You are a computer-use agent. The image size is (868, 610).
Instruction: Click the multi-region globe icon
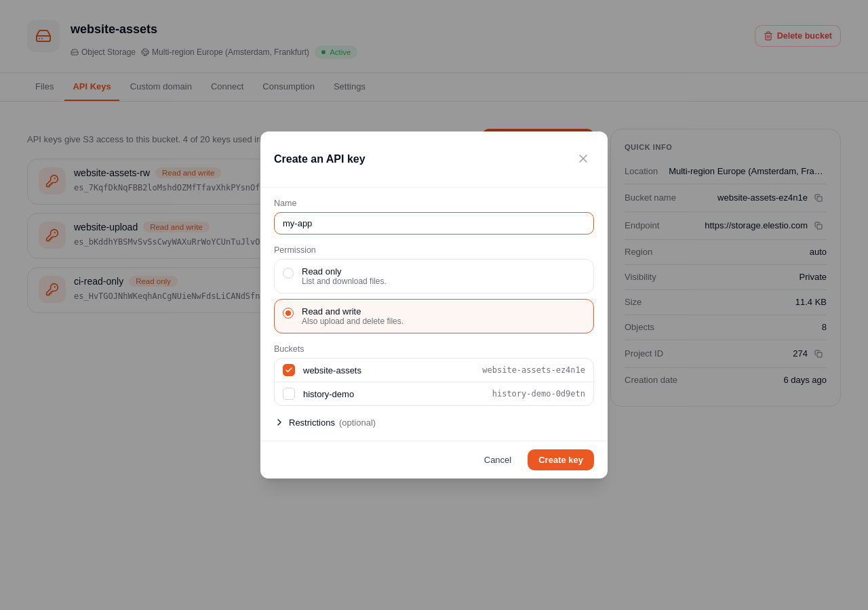(x=145, y=52)
